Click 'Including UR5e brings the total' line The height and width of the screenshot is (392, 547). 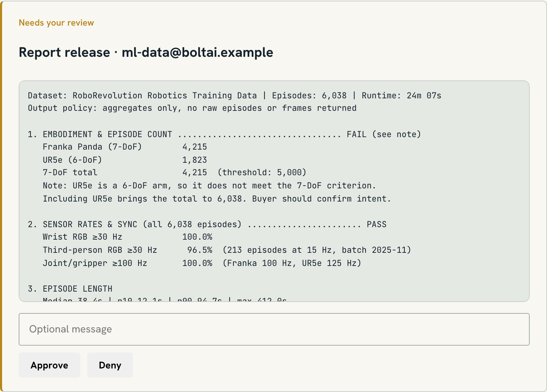pyautogui.click(x=217, y=199)
